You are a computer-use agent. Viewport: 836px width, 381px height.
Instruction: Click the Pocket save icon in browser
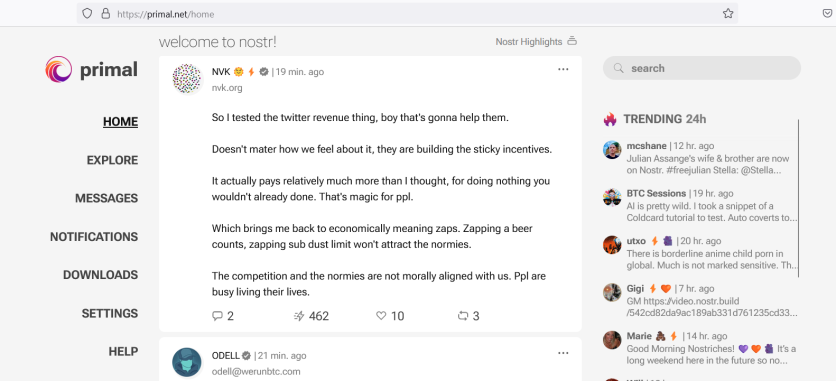click(827, 14)
